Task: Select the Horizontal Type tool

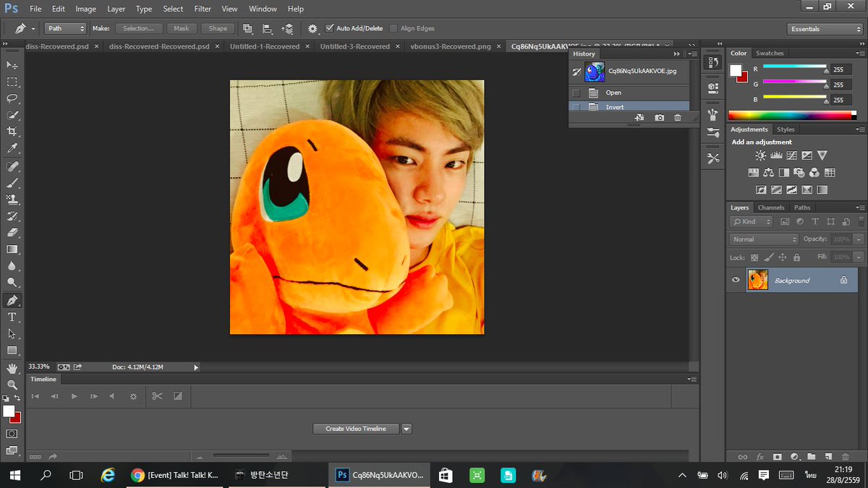Action: (x=12, y=317)
